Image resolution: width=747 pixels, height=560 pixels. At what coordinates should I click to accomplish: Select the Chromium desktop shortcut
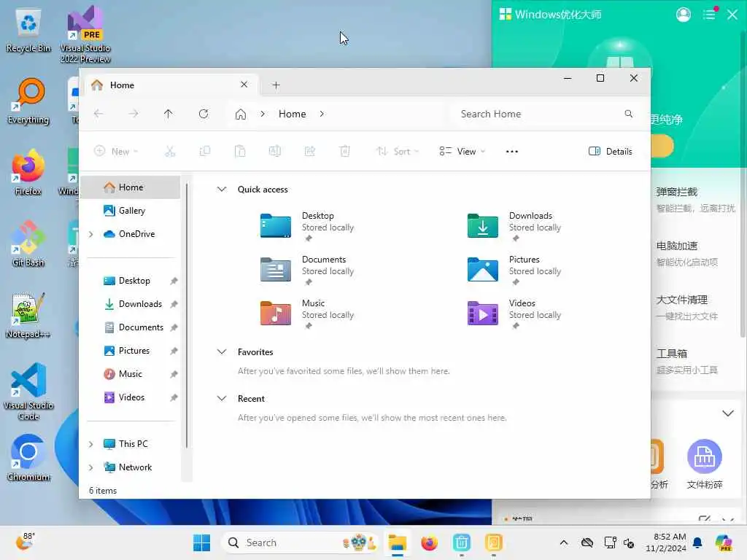[28, 458]
